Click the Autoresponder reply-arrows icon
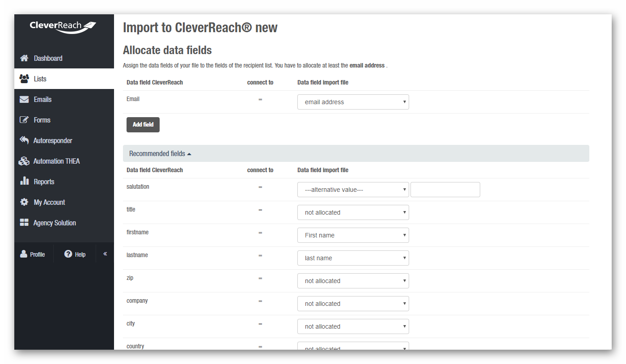The width and height of the screenshot is (626, 364). coord(24,140)
